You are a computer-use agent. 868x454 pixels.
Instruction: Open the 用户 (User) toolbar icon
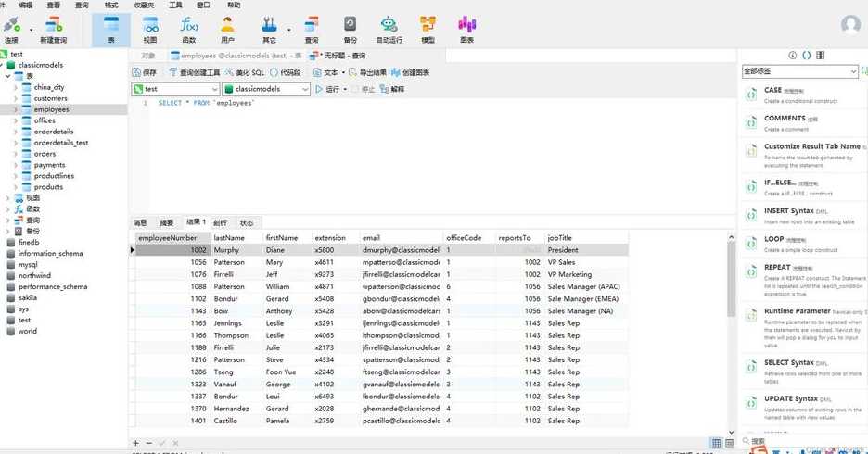pyautogui.click(x=227, y=30)
